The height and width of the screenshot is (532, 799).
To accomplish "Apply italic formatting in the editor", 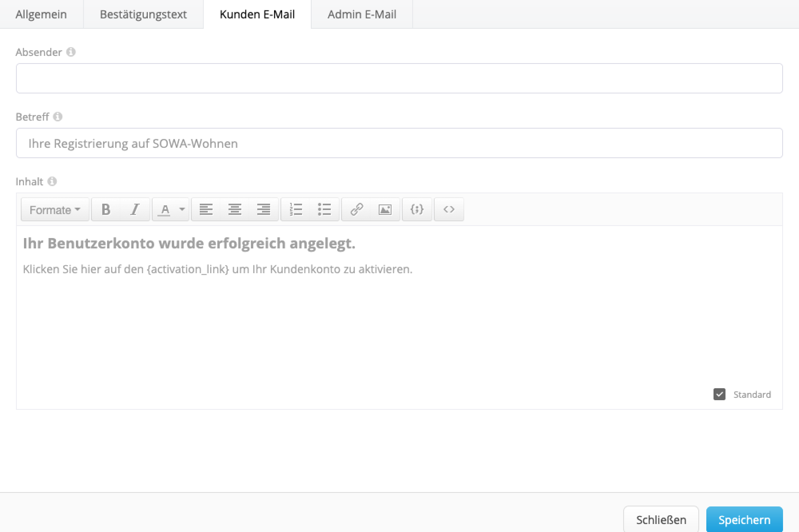I will click(135, 209).
